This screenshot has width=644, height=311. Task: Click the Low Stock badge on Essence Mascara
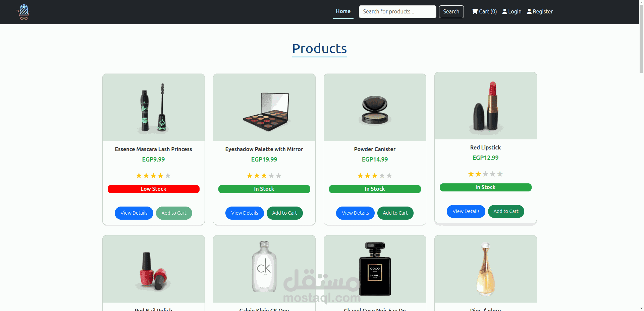154,189
